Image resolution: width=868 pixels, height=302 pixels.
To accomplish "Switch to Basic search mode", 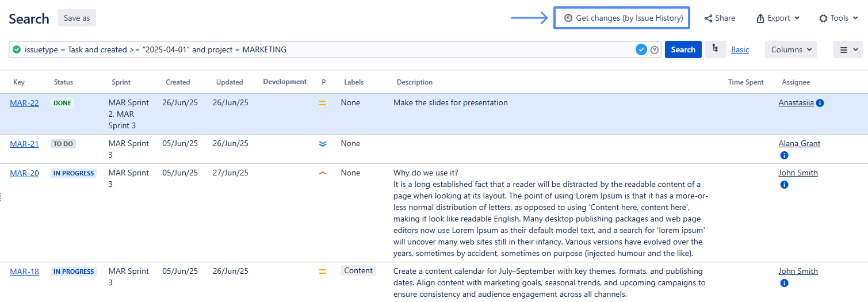I will pos(740,49).
